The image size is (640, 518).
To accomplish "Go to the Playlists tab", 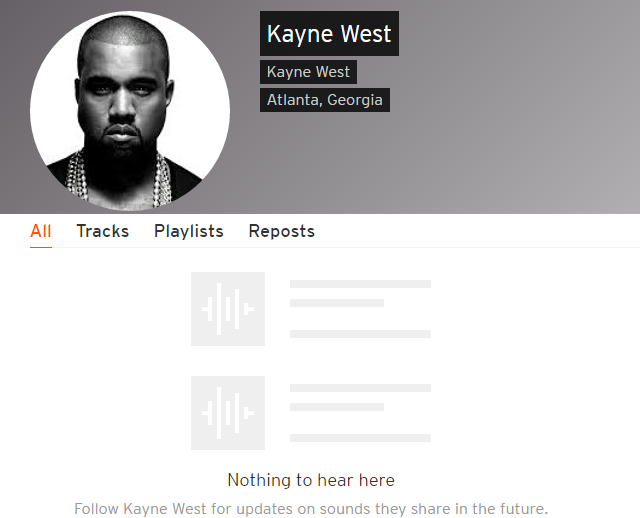I will pos(189,231).
